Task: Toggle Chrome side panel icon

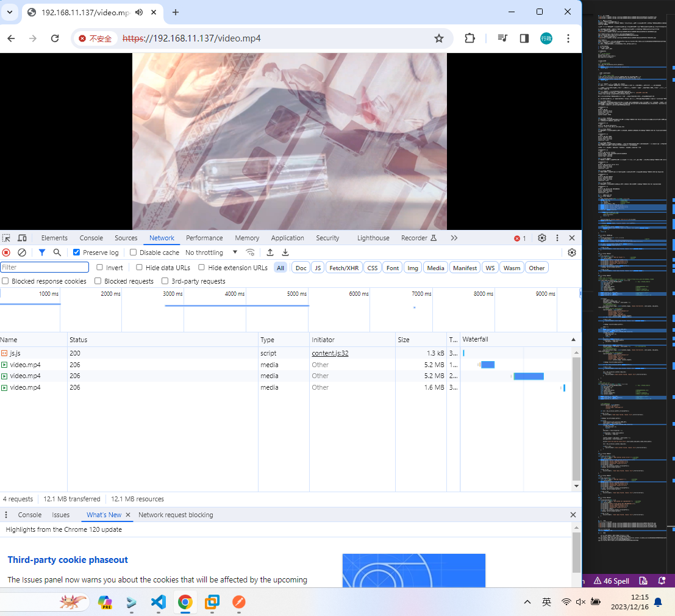Action: coord(524,38)
